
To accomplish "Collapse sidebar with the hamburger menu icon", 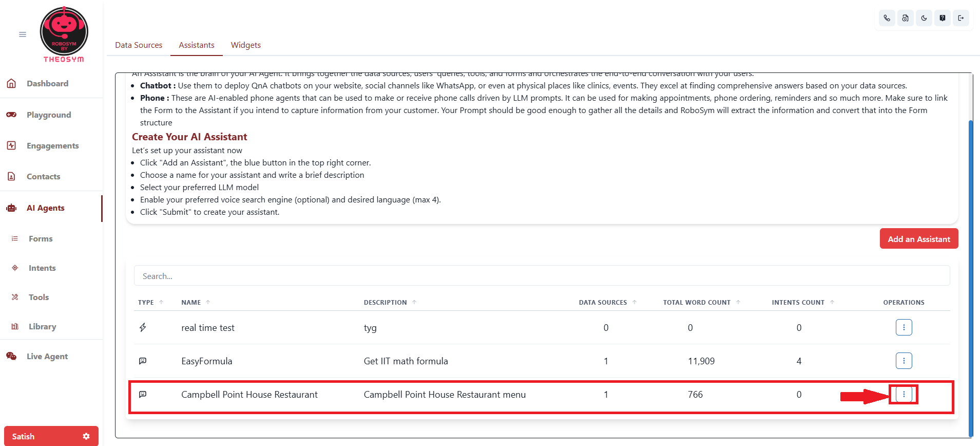I will tap(23, 34).
